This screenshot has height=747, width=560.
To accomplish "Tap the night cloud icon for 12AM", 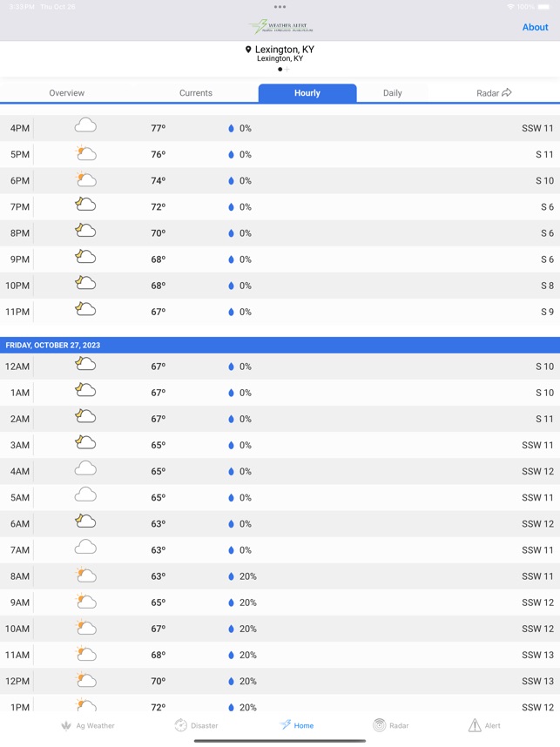I will click(x=85, y=364).
